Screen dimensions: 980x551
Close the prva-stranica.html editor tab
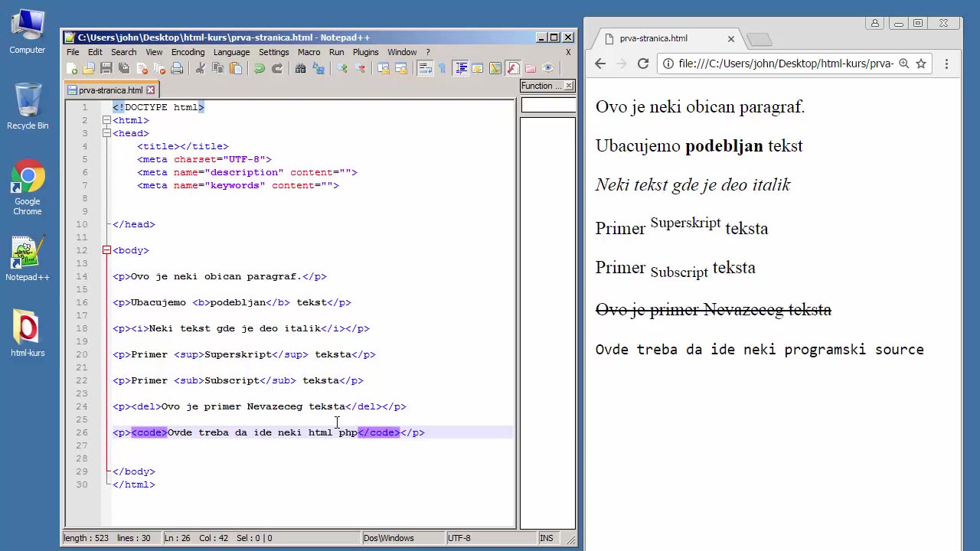point(150,90)
